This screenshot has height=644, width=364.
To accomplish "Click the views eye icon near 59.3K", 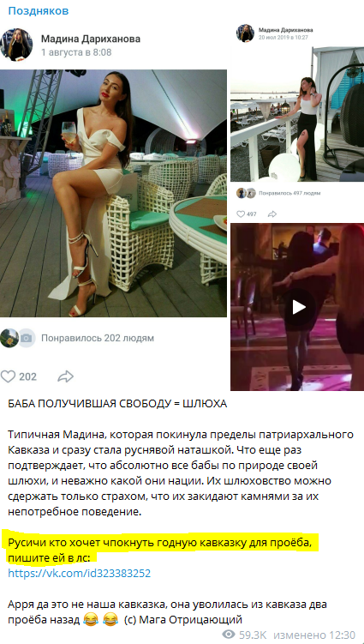I will (x=228, y=634).
